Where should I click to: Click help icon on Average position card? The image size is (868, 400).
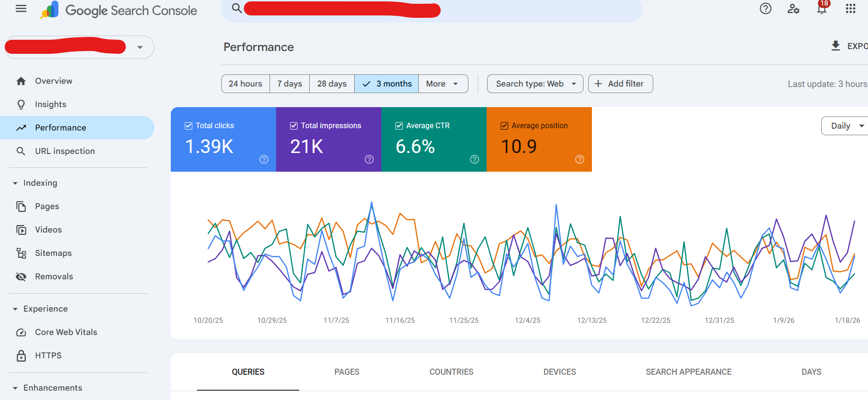(579, 160)
